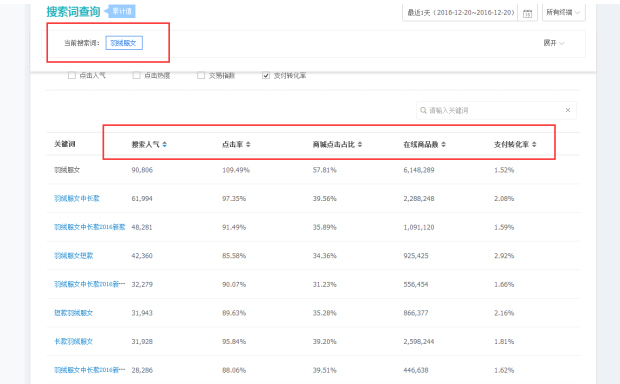
Task: Enable the 交易指数 checkbox
Action: [201, 75]
